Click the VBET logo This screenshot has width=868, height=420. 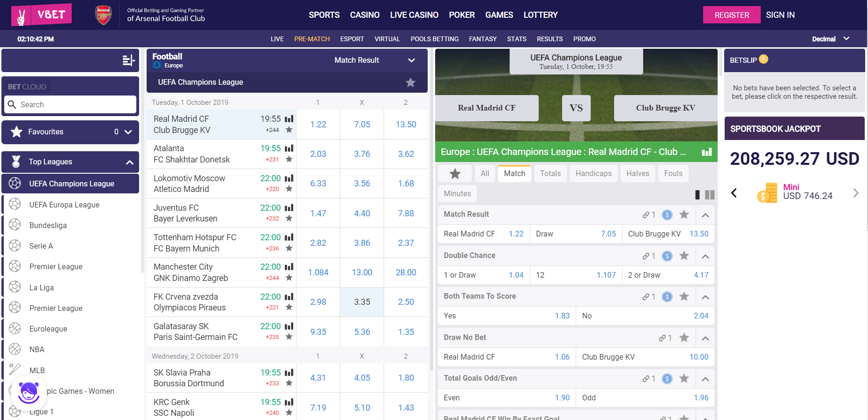pos(42,15)
